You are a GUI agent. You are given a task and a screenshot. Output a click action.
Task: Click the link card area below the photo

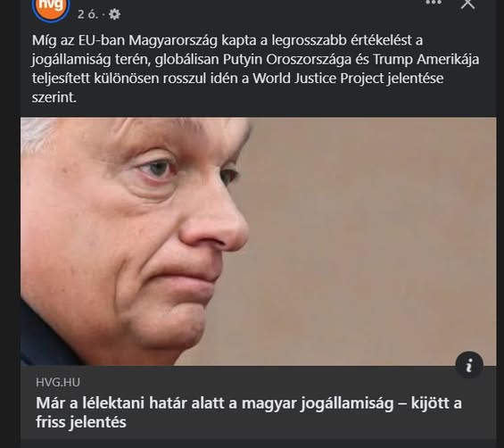click(259, 402)
